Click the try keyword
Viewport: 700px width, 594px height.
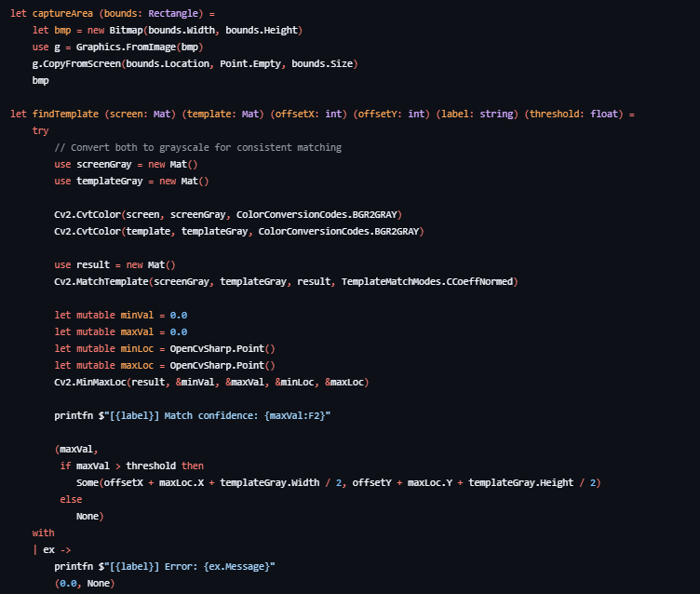pyautogui.click(x=40, y=131)
